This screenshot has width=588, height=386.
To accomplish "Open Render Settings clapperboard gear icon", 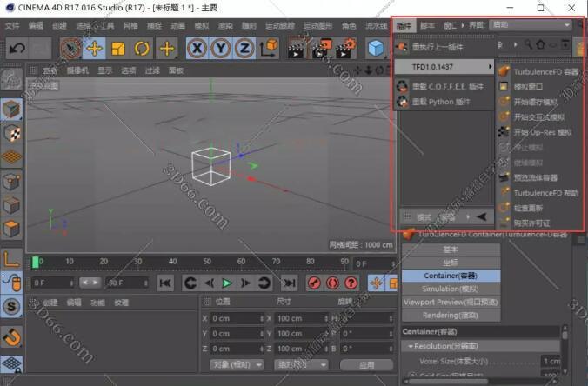I will tap(345, 49).
